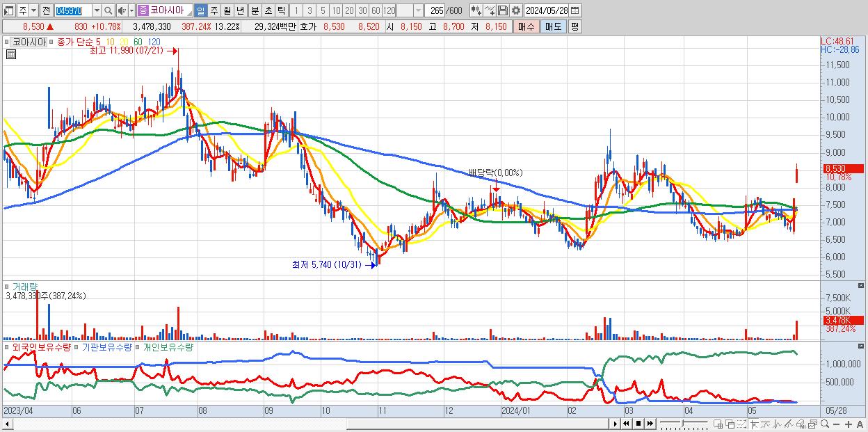Choose the 30 interval button

362,10
